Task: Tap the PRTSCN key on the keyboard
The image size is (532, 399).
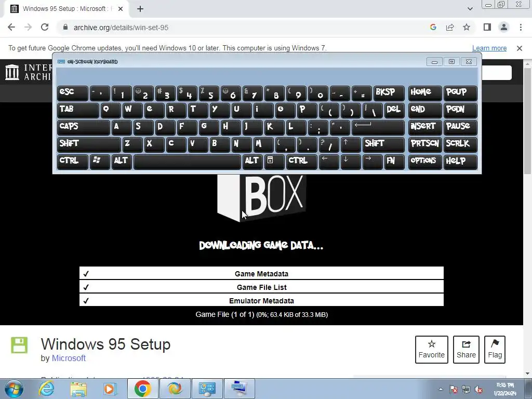Action: 425,144
